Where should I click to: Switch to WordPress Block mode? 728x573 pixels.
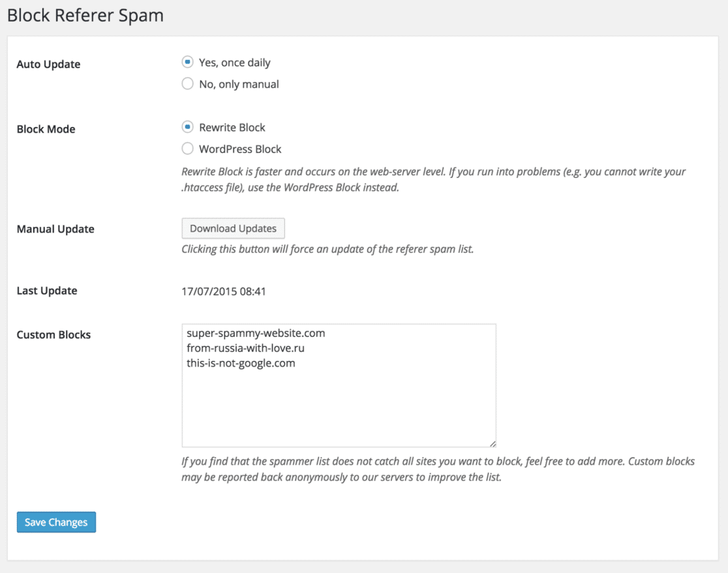(x=187, y=148)
